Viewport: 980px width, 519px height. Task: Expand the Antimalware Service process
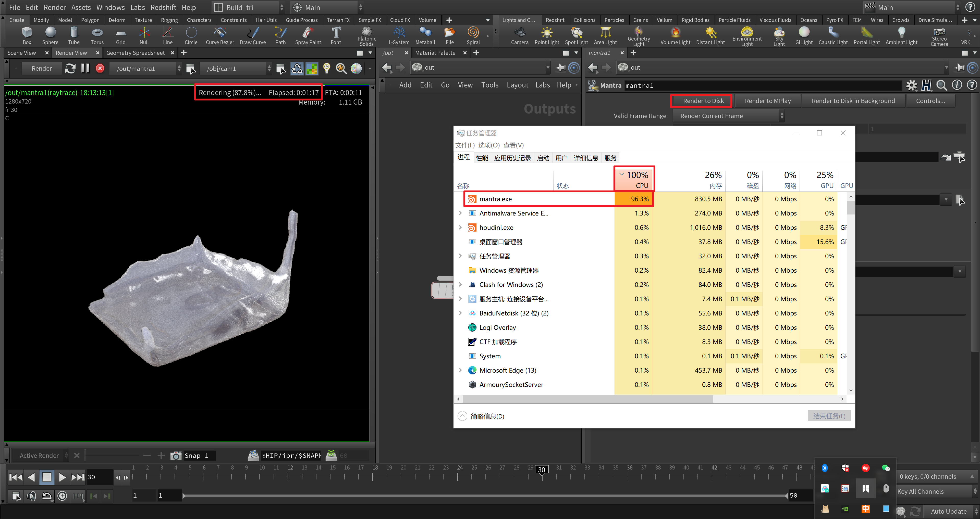click(x=460, y=213)
